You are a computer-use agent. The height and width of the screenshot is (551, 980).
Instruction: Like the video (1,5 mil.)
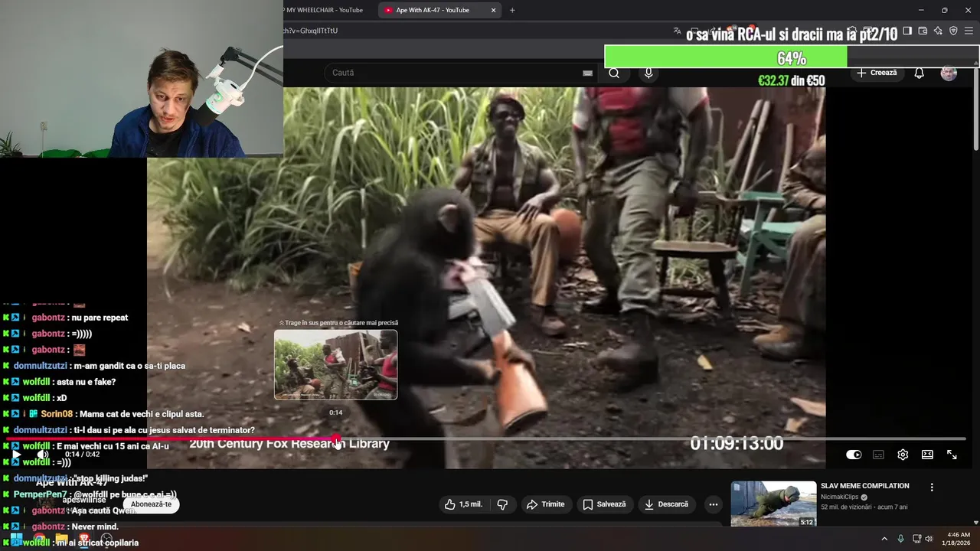coord(464,504)
